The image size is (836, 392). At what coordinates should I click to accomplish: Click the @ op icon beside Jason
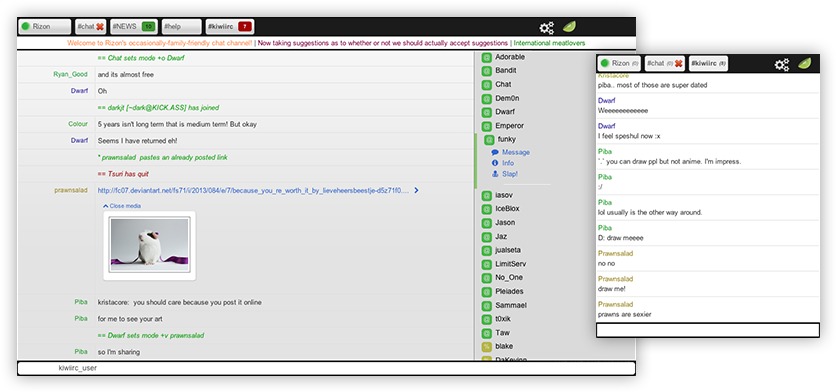point(486,223)
